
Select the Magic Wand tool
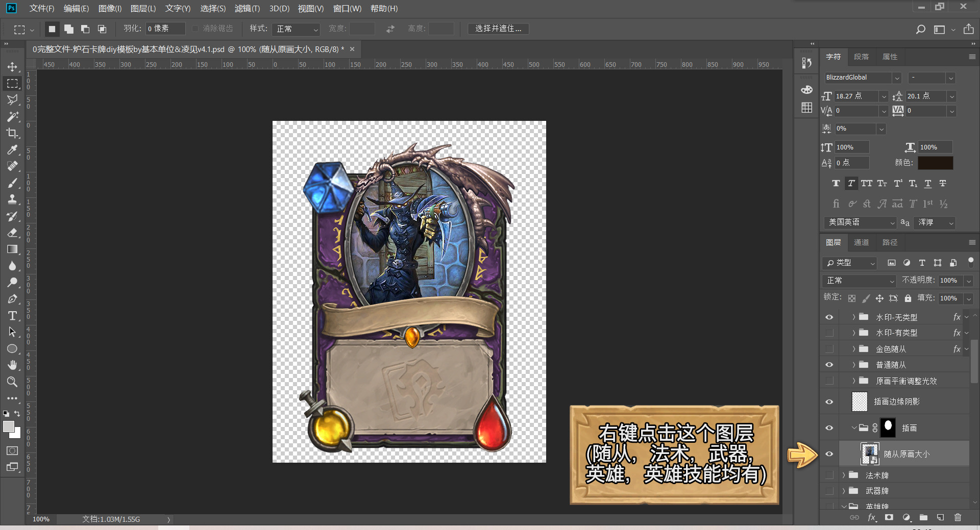point(12,116)
